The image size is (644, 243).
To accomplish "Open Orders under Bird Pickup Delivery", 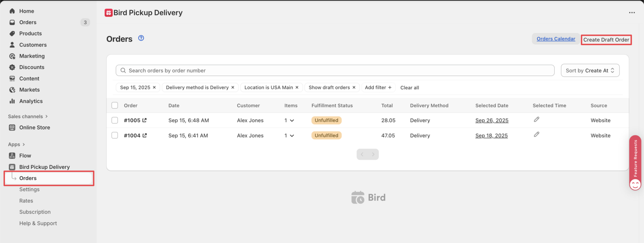I will 49,178.
